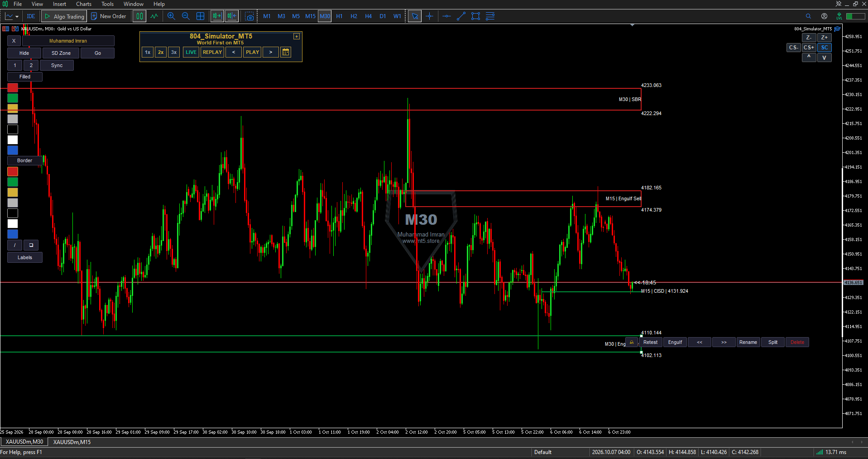Click the Sync button
The image size is (868, 459).
tap(57, 65)
